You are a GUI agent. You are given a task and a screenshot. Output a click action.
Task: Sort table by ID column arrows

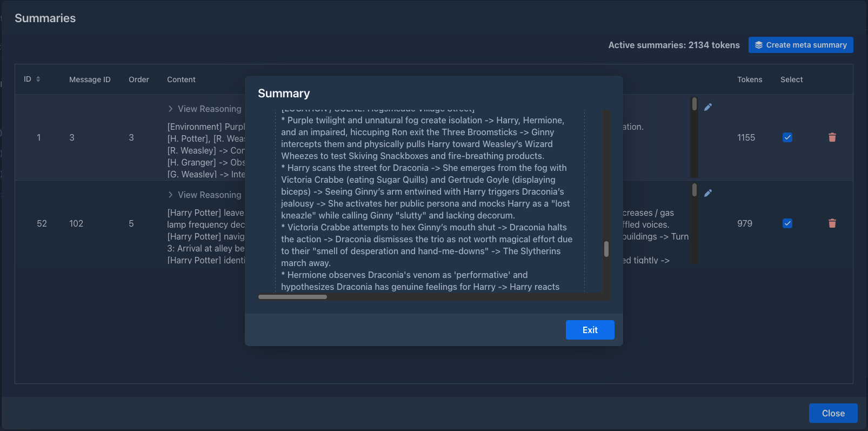(38, 79)
